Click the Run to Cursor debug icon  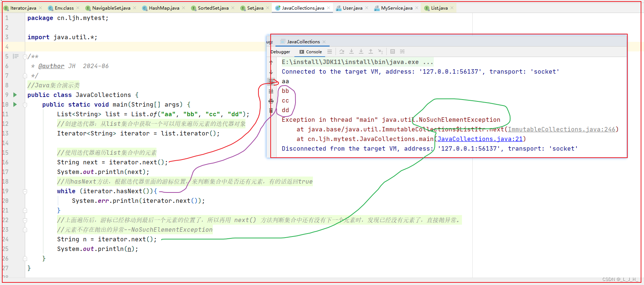380,52
